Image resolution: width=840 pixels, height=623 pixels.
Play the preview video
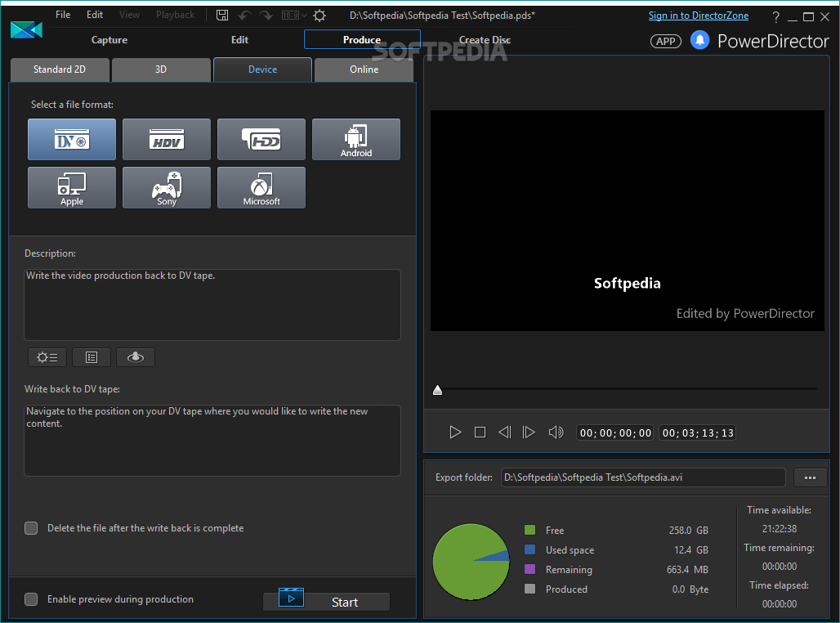pos(455,433)
